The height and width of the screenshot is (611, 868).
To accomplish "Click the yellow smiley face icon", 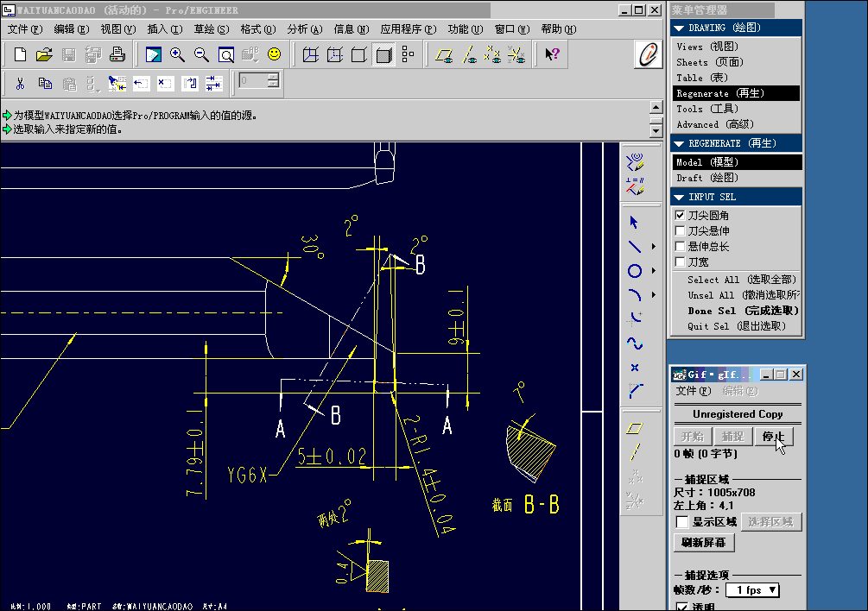I will 274,54.
